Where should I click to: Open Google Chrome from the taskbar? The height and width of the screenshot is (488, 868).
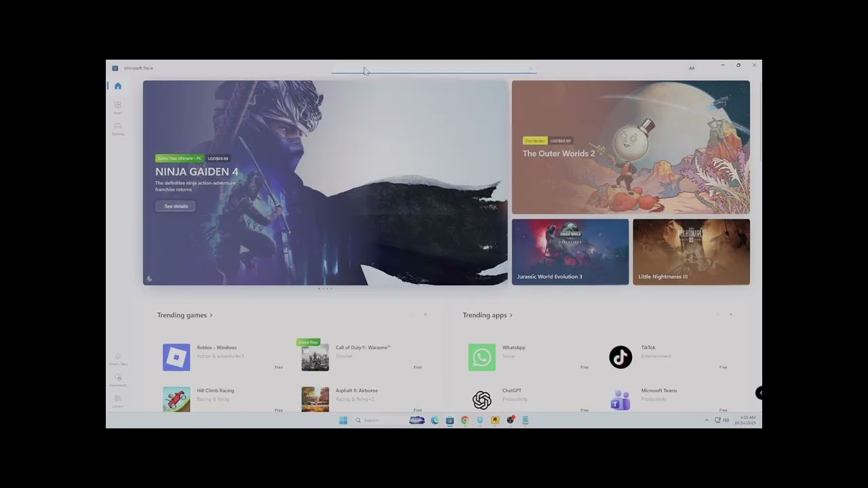(x=465, y=420)
